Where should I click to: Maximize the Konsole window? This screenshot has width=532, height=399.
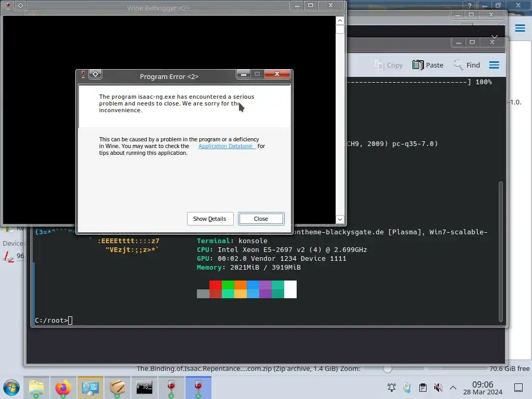(472, 42)
